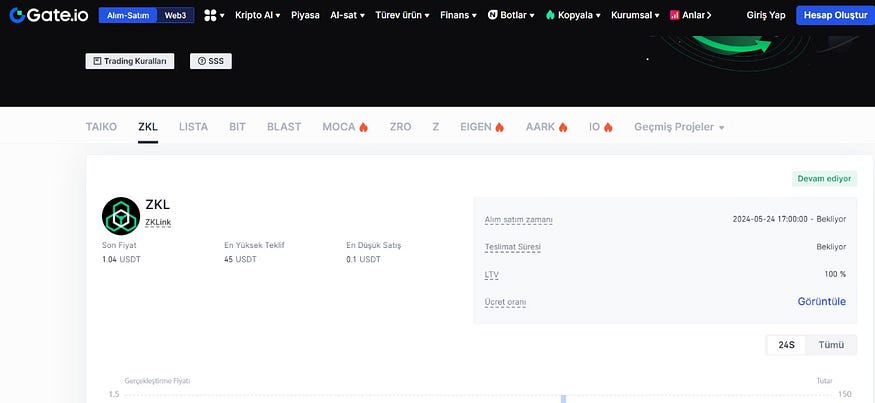Click the Gate.io logo
Screen dimensions: 875x403
point(49,15)
